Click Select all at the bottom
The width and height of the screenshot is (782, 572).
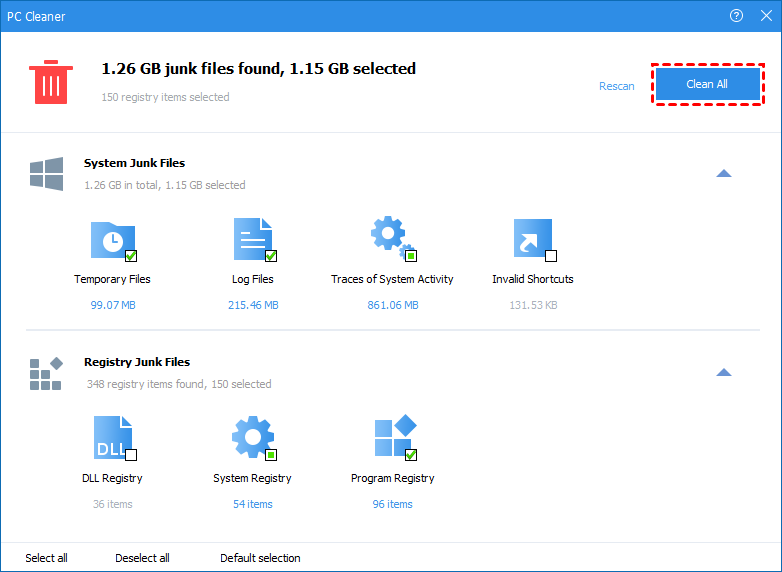[x=46, y=558]
